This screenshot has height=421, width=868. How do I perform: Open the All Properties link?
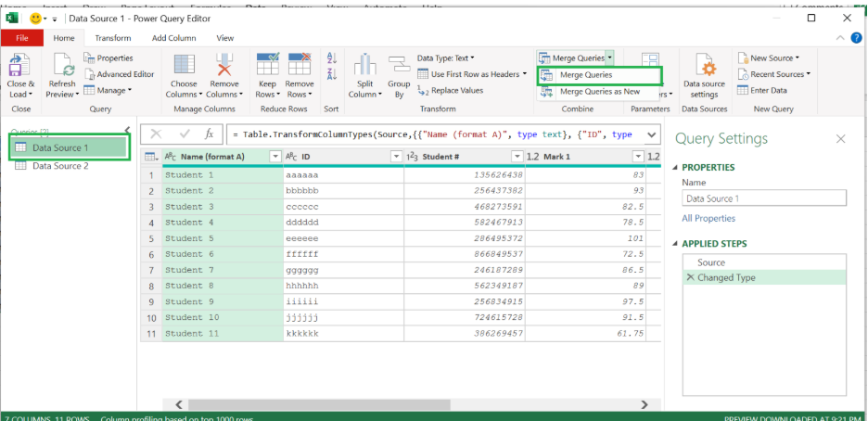[708, 218]
